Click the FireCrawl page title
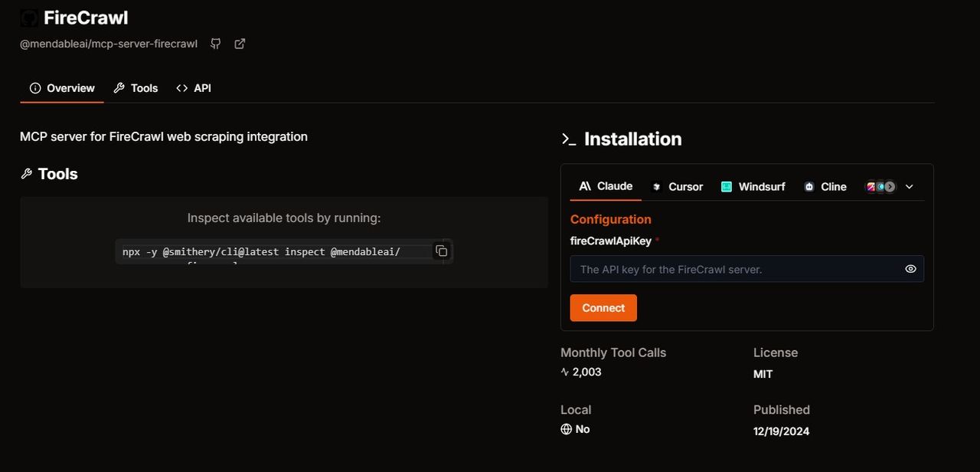980x472 pixels. pos(86,18)
